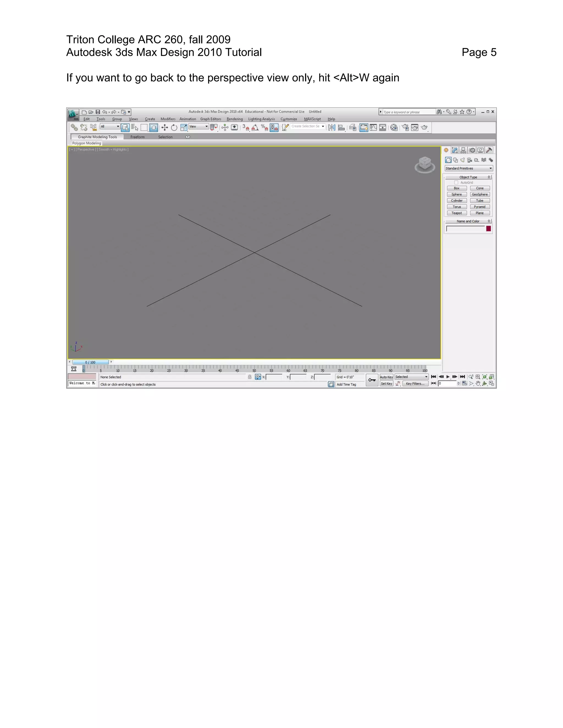
Task: Select the Rotate tool
Action: (x=174, y=127)
